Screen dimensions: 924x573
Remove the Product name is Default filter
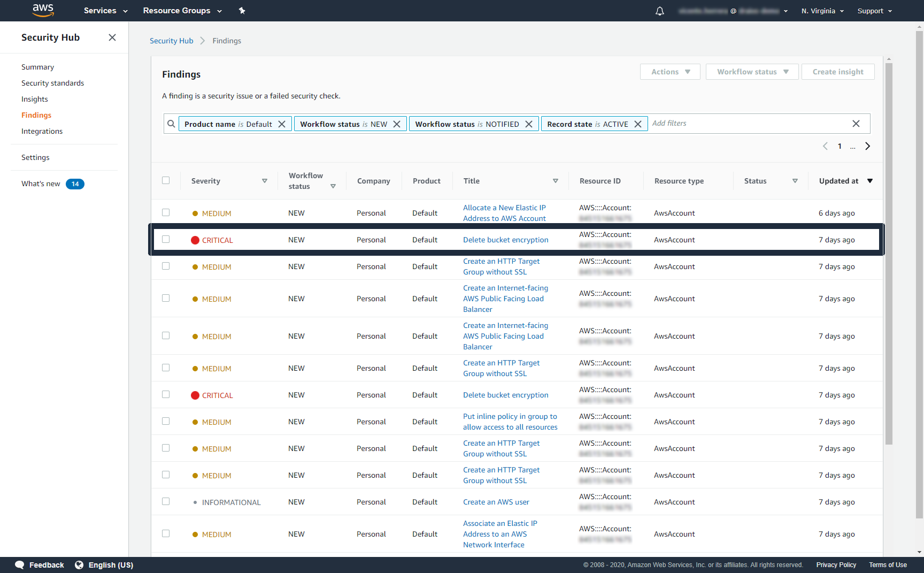tap(282, 124)
